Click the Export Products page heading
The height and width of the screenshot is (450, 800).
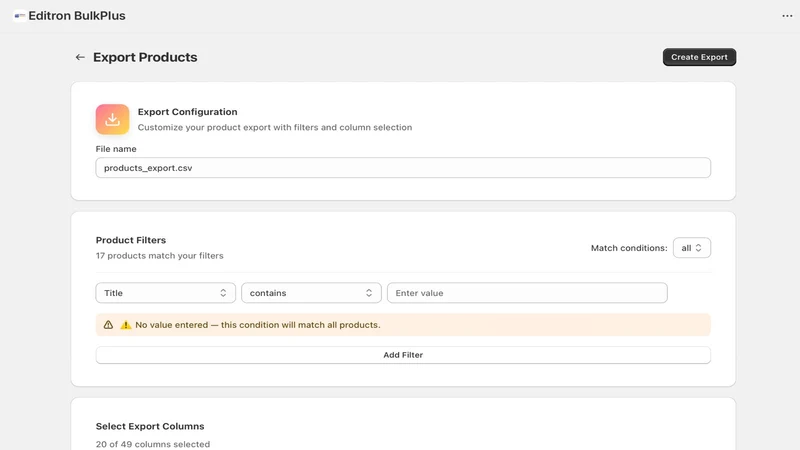coord(145,57)
